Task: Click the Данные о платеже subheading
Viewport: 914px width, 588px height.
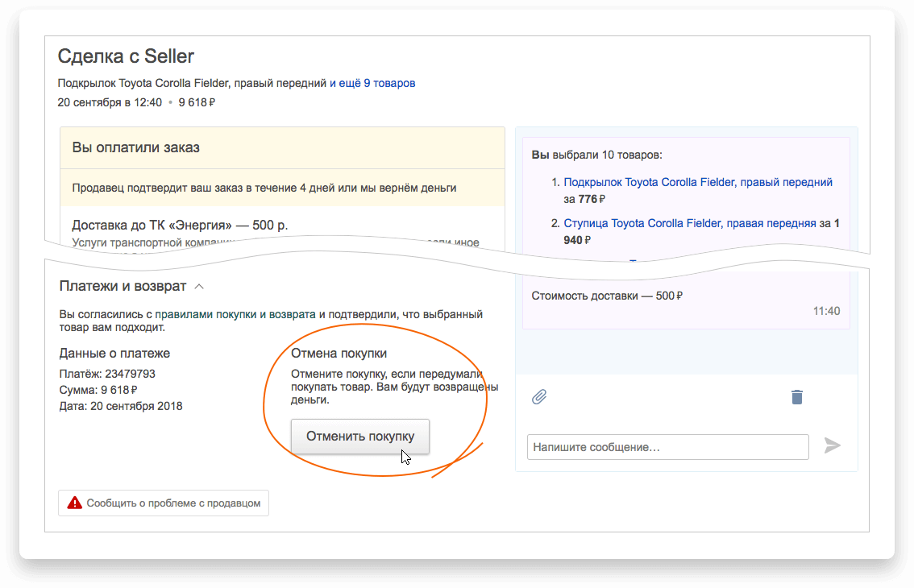Action: click(x=114, y=353)
